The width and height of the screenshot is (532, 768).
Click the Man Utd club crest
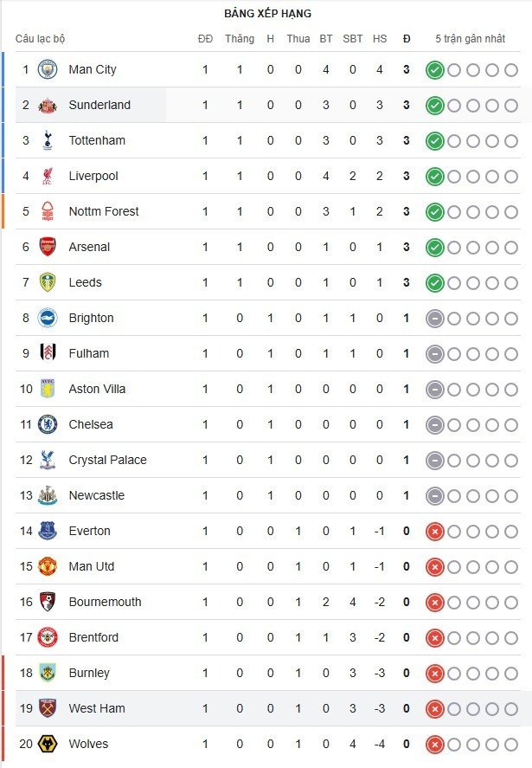click(48, 566)
